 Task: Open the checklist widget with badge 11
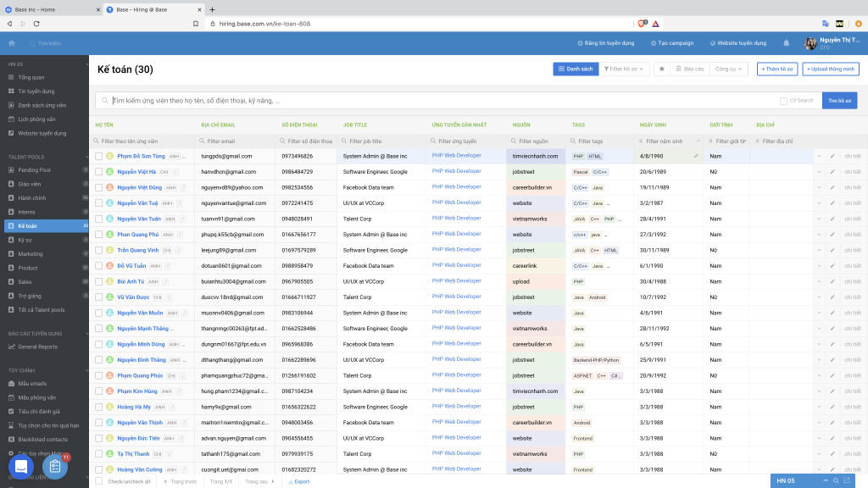coord(55,466)
